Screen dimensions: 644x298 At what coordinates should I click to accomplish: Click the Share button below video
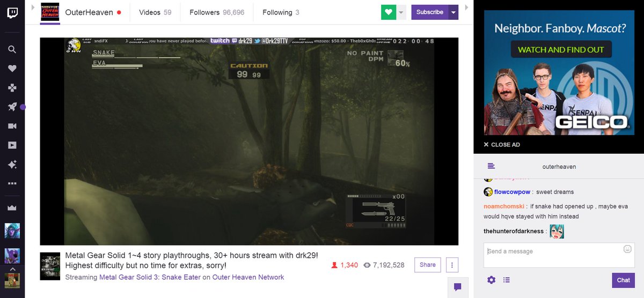coord(428,265)
